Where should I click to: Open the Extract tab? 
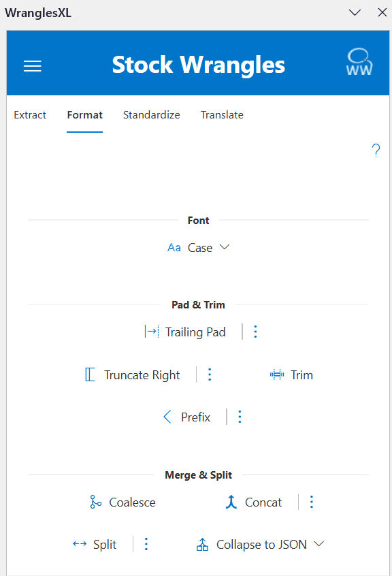tap(30, 115)
